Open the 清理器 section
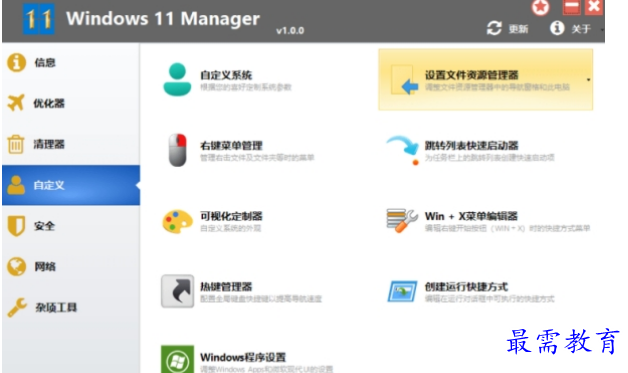The image size is (628, 373). coord(71,144)
